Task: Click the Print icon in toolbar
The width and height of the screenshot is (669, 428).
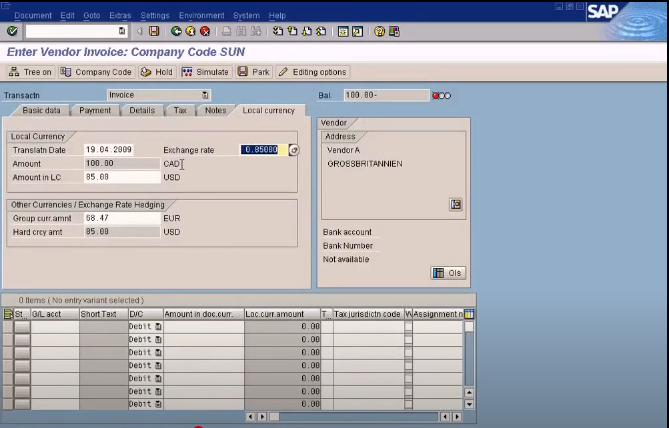Action: [227, 31]
